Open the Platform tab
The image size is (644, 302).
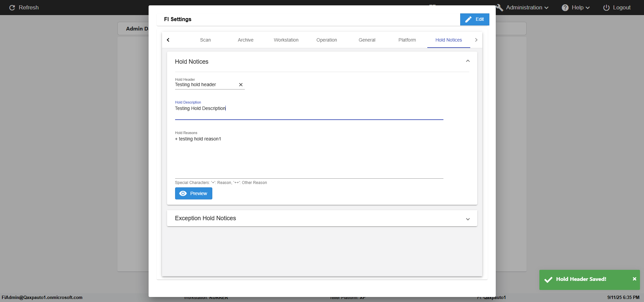407,40
